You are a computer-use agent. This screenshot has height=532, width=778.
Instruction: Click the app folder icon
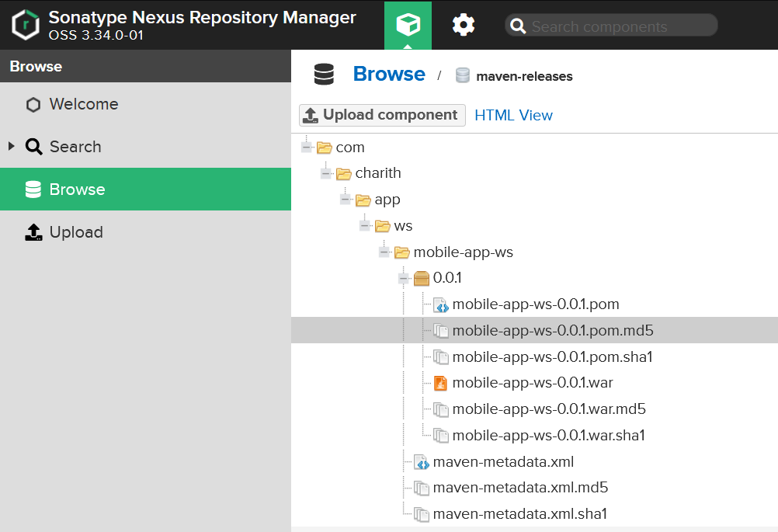[x=363, y=200]
